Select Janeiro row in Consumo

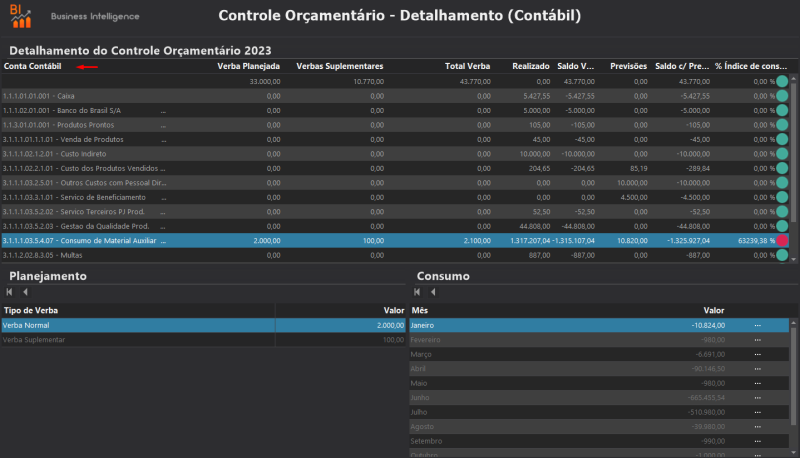coord(599,325)
